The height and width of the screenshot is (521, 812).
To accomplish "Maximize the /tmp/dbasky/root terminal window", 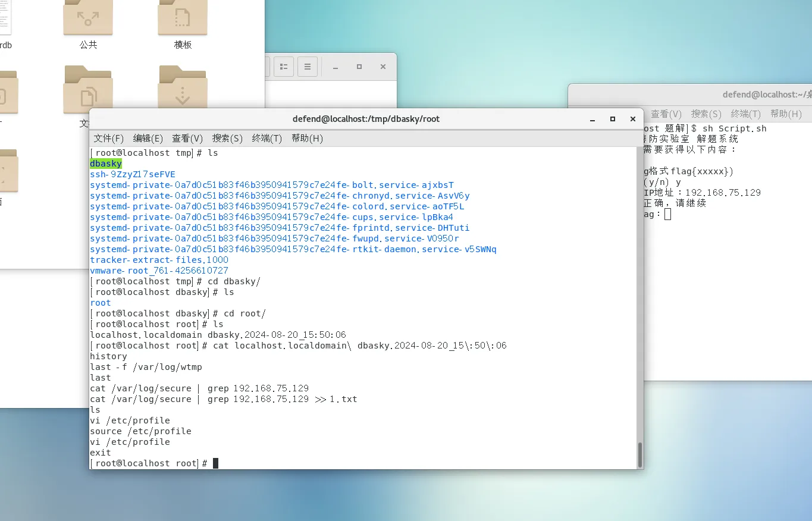I will 613,119.
